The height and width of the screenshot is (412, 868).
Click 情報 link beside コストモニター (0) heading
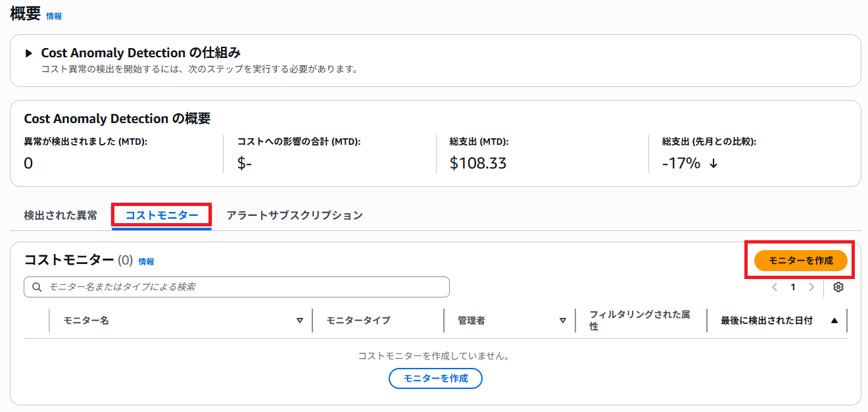pyautogui.click(x=146, y=261)
